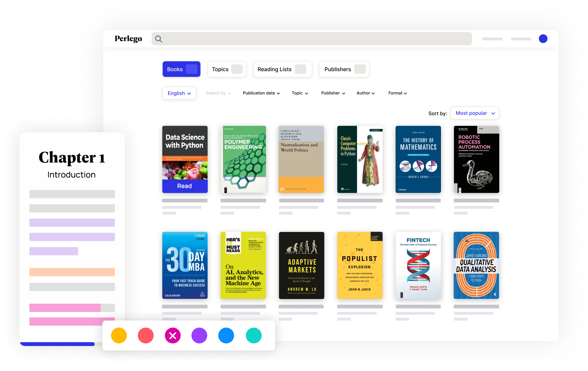Click the English language filter icon

(x=178, y=93)
